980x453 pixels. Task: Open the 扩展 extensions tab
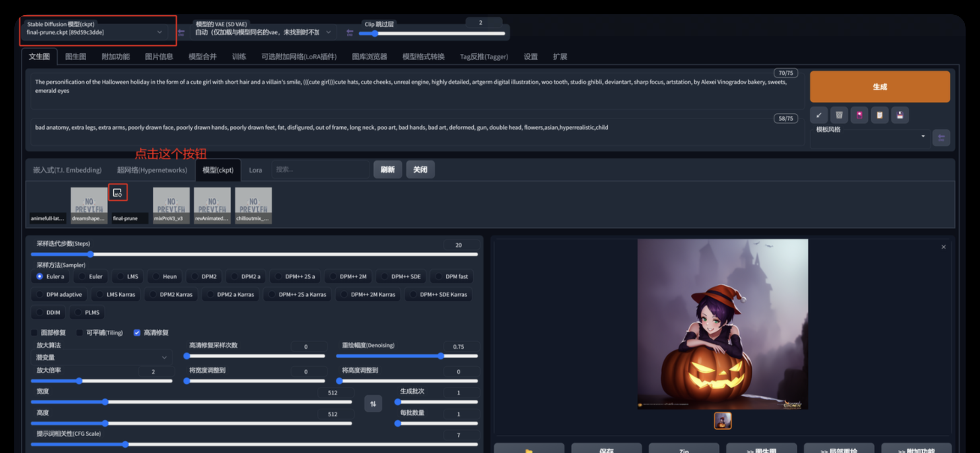coord(560,56)
